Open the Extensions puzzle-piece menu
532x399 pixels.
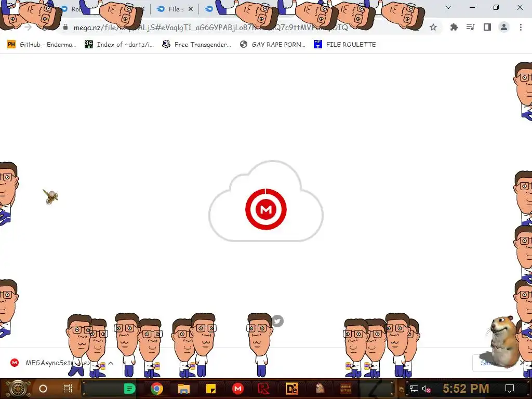click(454, 27)
